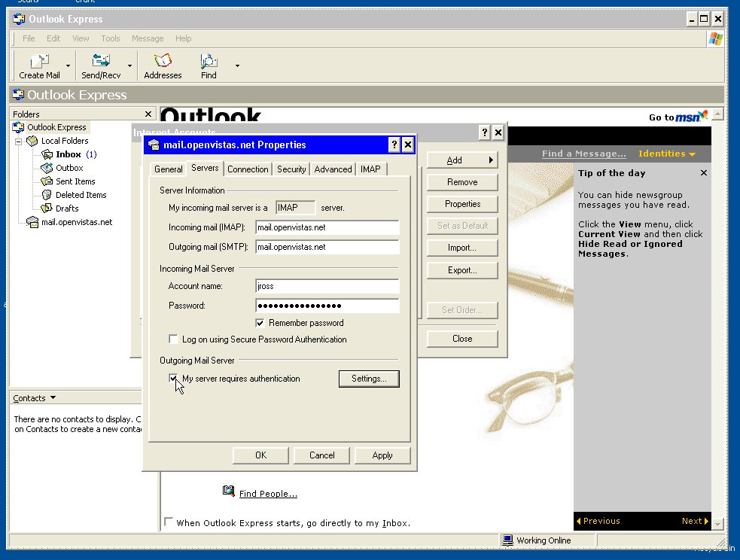Click the Find People address book icon

point(228,491)
